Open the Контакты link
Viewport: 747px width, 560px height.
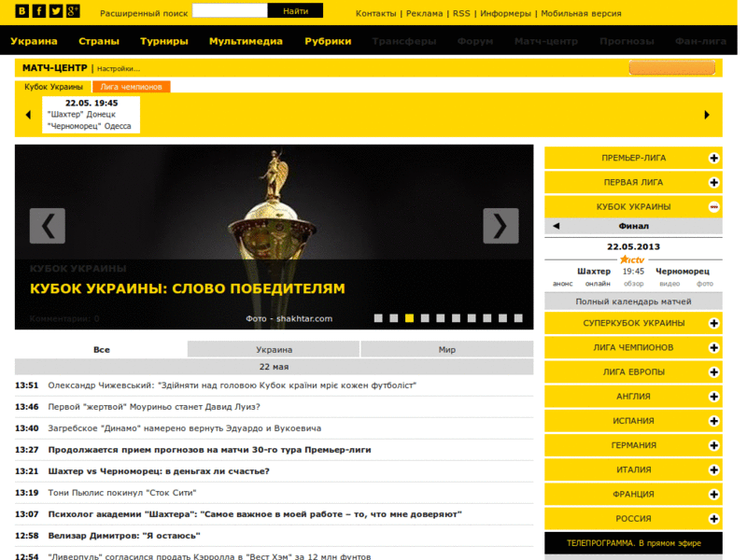point(376,13)
